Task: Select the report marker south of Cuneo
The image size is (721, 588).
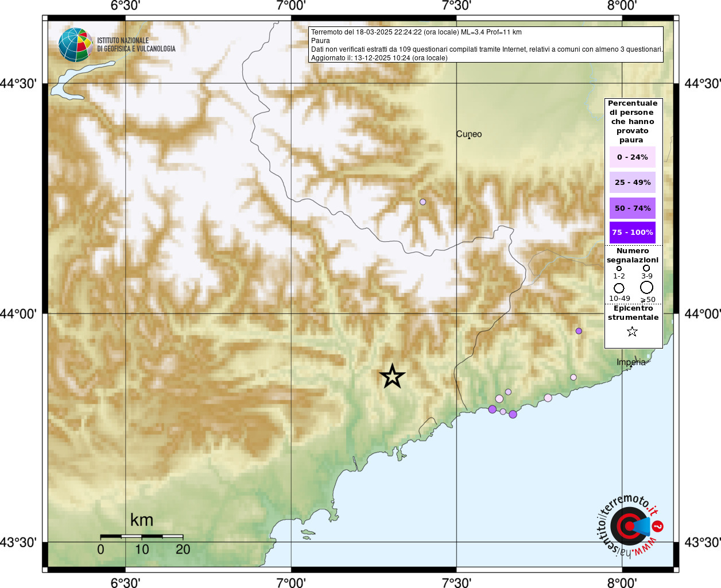Action: point(423,202)
